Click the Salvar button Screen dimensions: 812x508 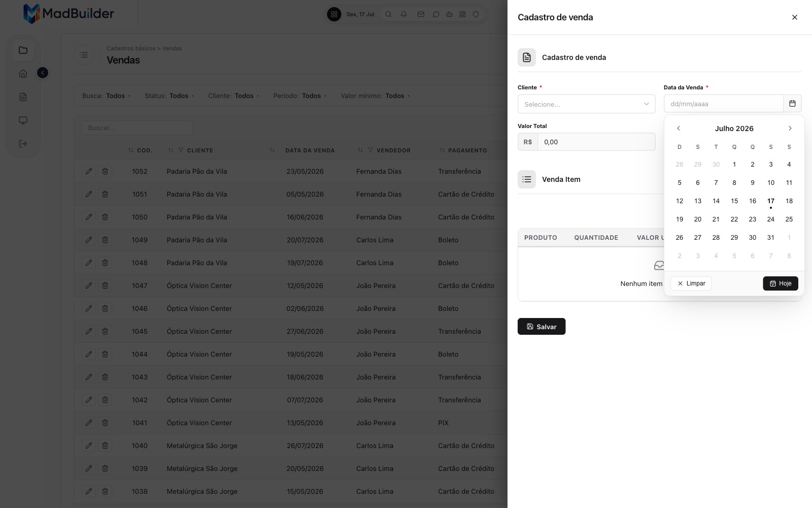click(542, 327)
